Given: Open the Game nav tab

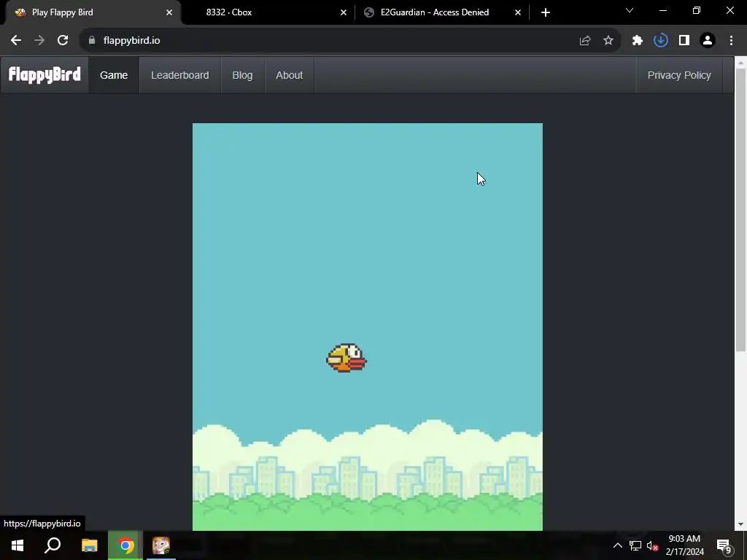Looking at the screenshot, I should coord(114,75).
